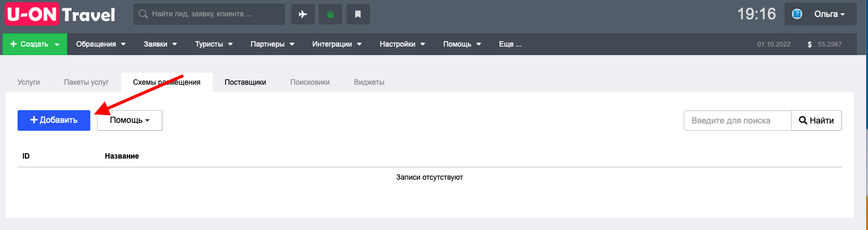Open the airplane icon button
The image size is (868, 230).
click(303, 15)
